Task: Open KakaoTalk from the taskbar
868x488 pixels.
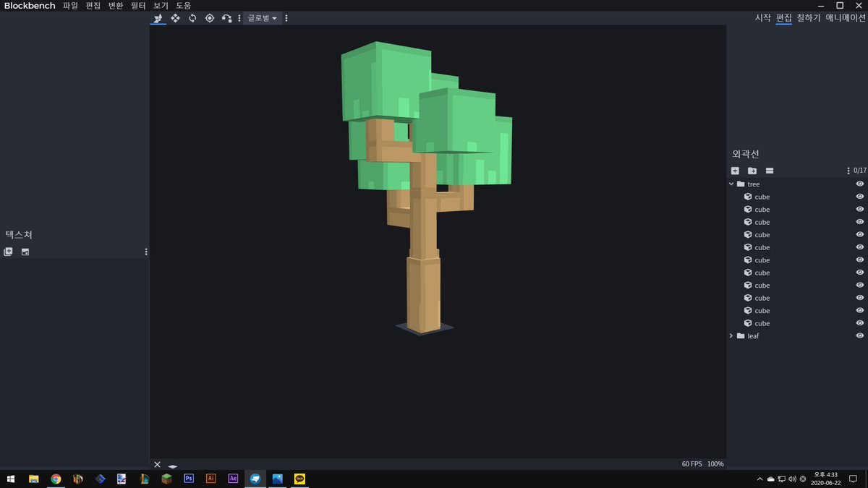Action: [x=299, y=479]
